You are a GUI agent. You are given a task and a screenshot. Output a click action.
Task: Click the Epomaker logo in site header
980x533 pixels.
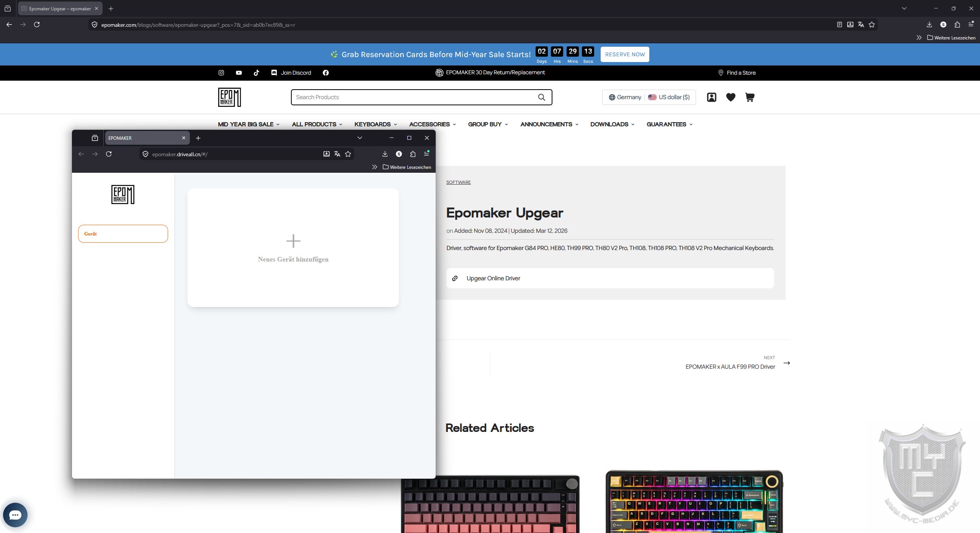229,97
